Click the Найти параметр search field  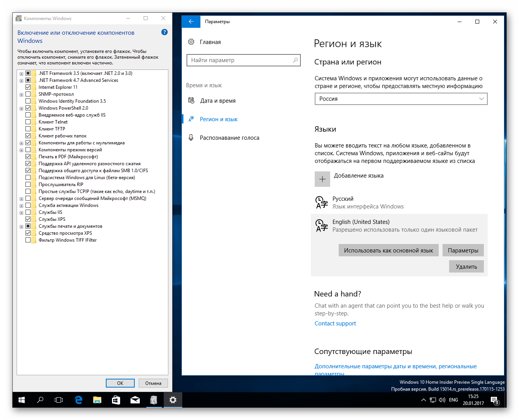[243, 60]
